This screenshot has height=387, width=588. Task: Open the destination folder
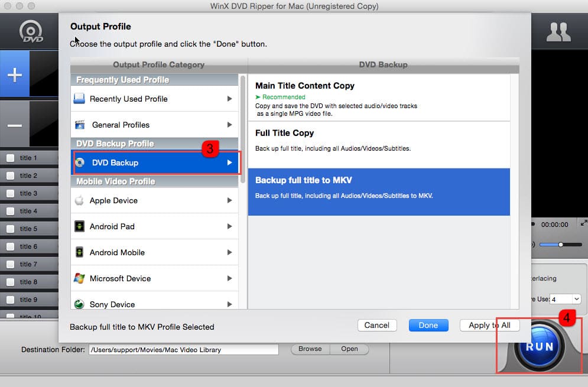pos(349,349)
